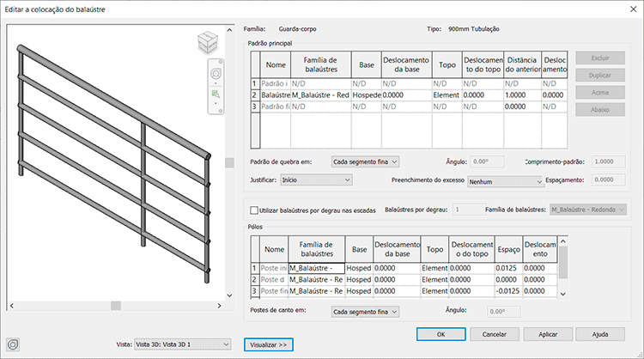Open the steering wheel navigation tool
644x359 pixels.
(216, 74)
